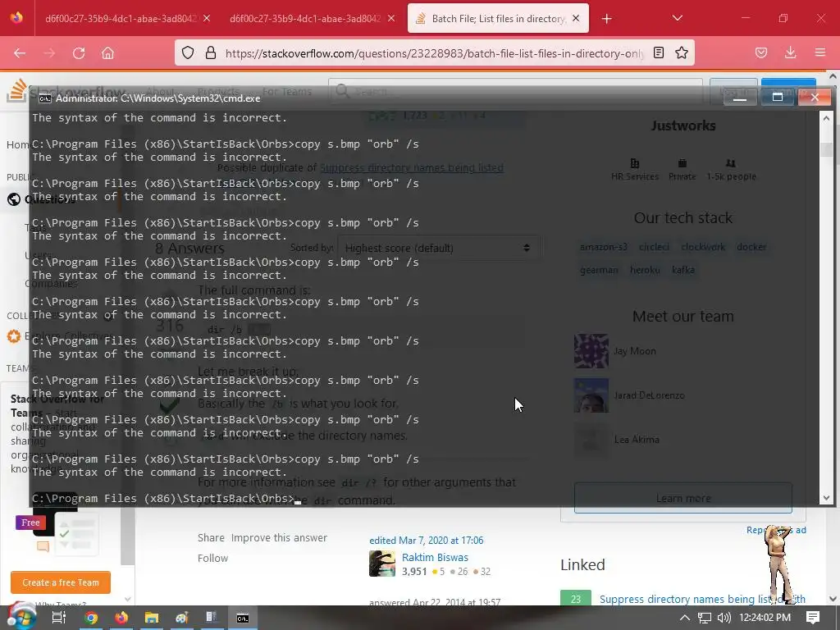
Task: Open the clock showing 12:24:02 PM
Action: click(x=765, y=618)
